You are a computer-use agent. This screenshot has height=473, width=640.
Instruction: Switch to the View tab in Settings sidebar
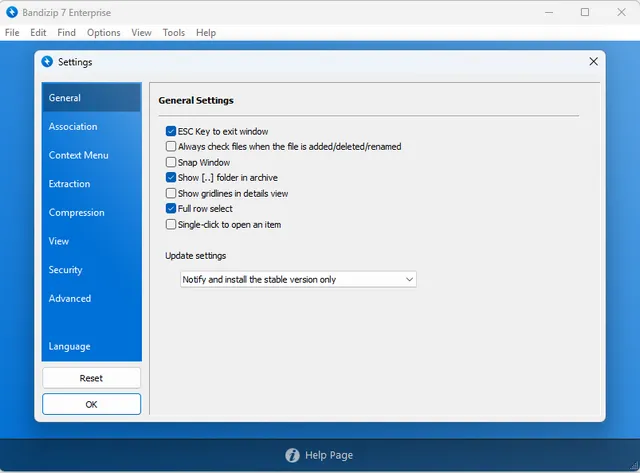click(91, 241)
